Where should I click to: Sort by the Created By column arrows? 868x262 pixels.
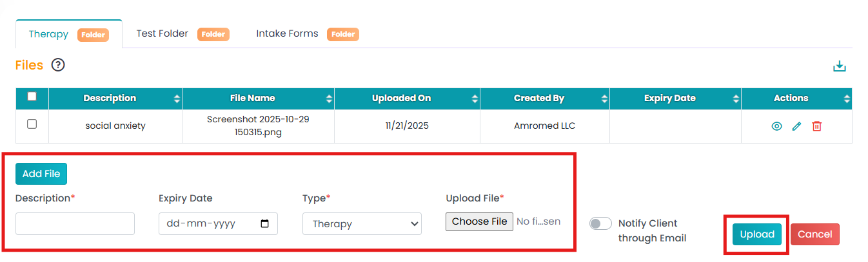604,98
